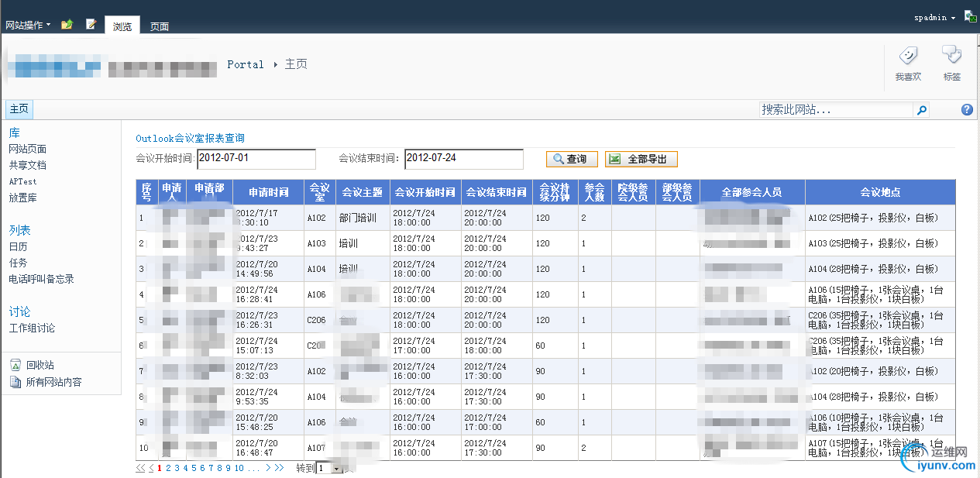This screenshot has height=478, width=980.
Task: Click the 回收站 recycle bin icon
Action: pyautogui.click(x=15, y=365)
